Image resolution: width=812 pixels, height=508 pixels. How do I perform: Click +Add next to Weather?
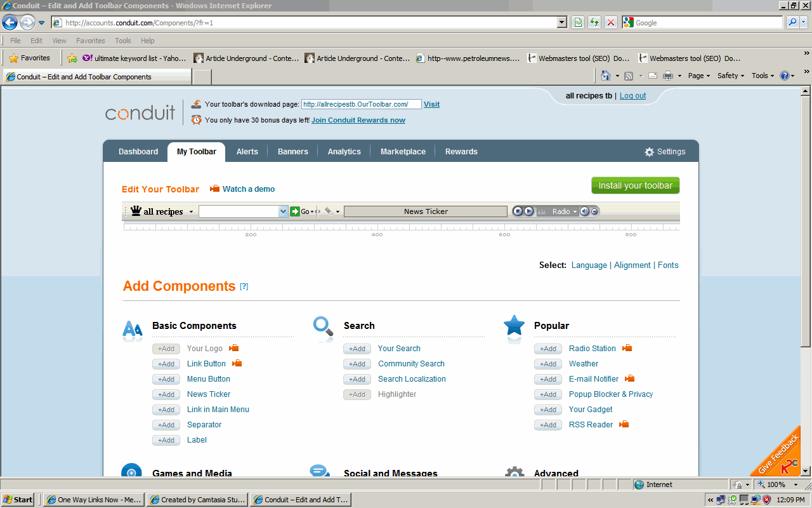point(548,364)
